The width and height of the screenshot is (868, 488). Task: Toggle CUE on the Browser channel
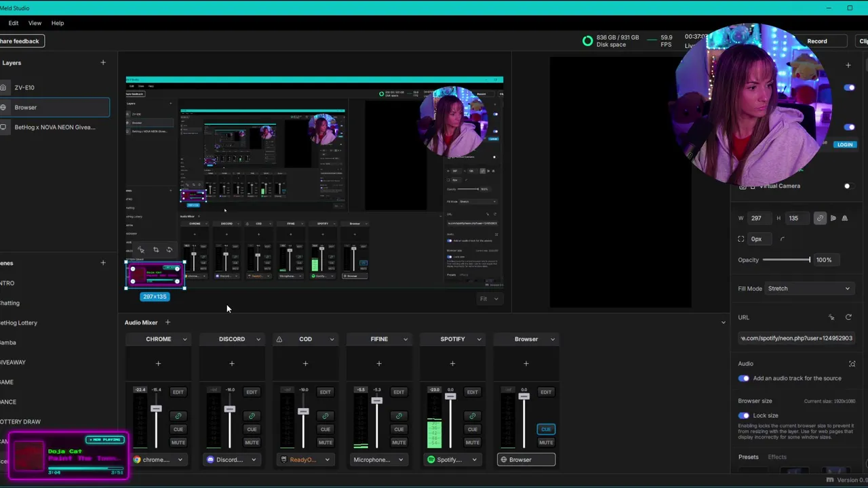point(546,429)
